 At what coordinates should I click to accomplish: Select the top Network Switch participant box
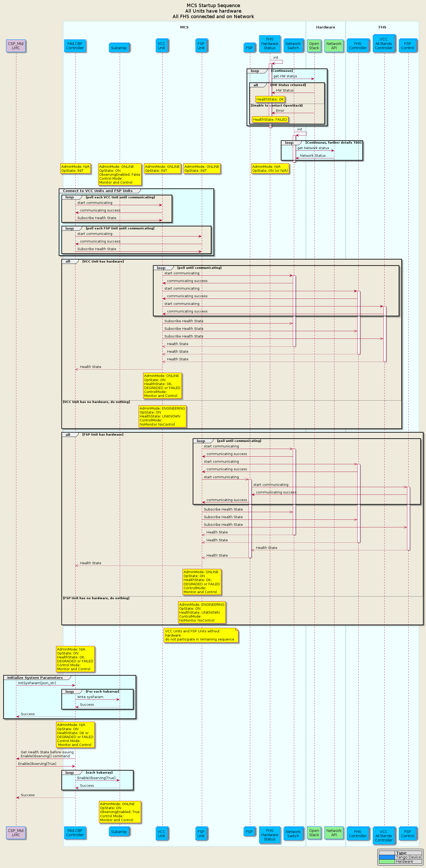pos(293,46)
